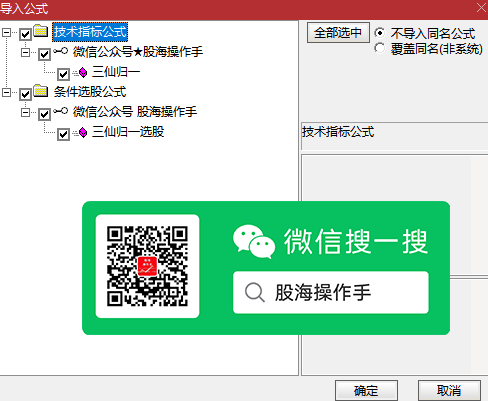Click the 全部选中 button

[338, 33]
